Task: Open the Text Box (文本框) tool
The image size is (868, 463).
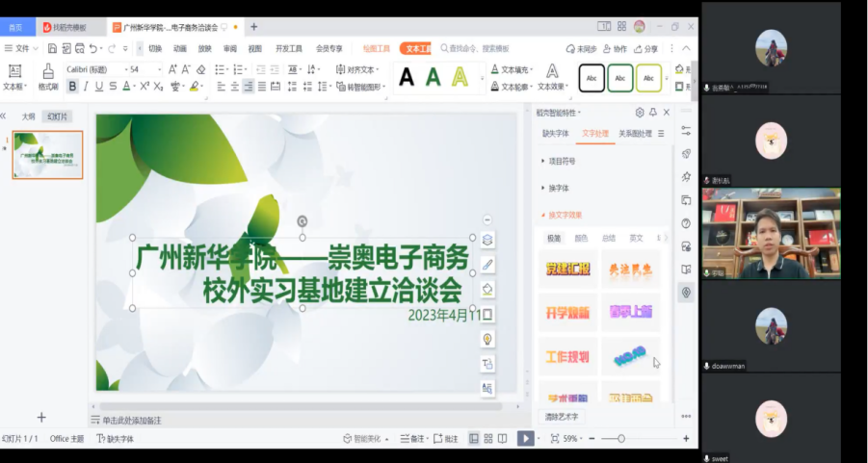Action: (x=15, y=77)
